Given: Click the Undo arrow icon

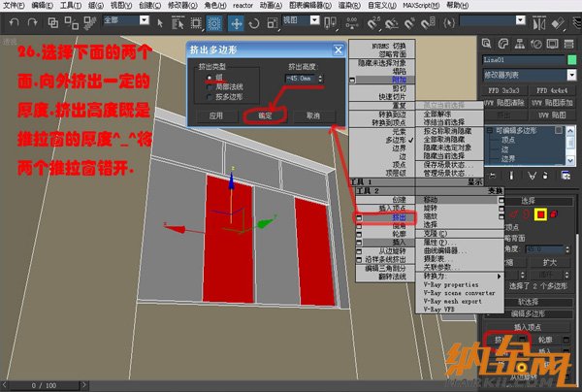Looking at the screenshot, I should [14, 23].
